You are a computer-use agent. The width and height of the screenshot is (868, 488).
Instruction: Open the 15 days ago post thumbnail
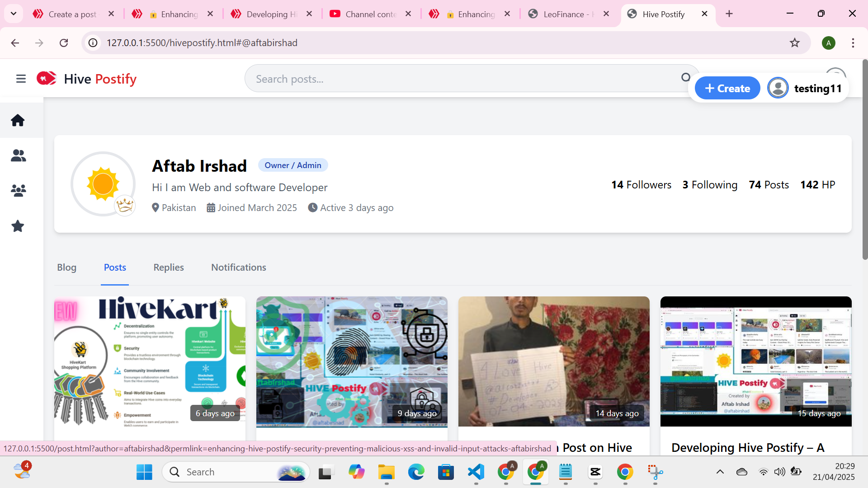click(756, 361)
